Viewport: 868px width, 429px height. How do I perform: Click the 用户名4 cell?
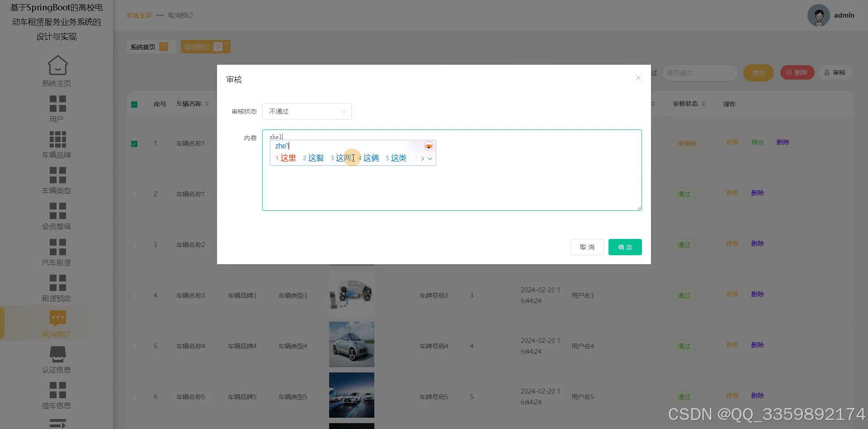(x=583, y=346)
